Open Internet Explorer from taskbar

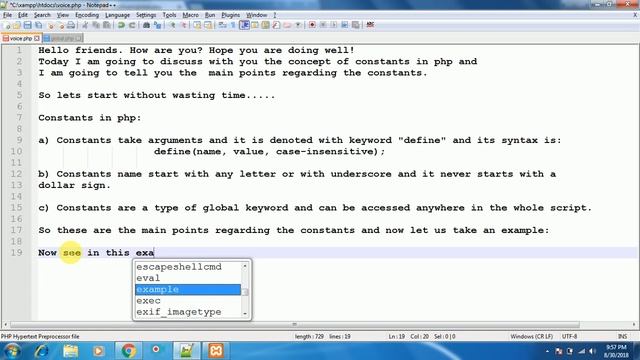[42, 351]
